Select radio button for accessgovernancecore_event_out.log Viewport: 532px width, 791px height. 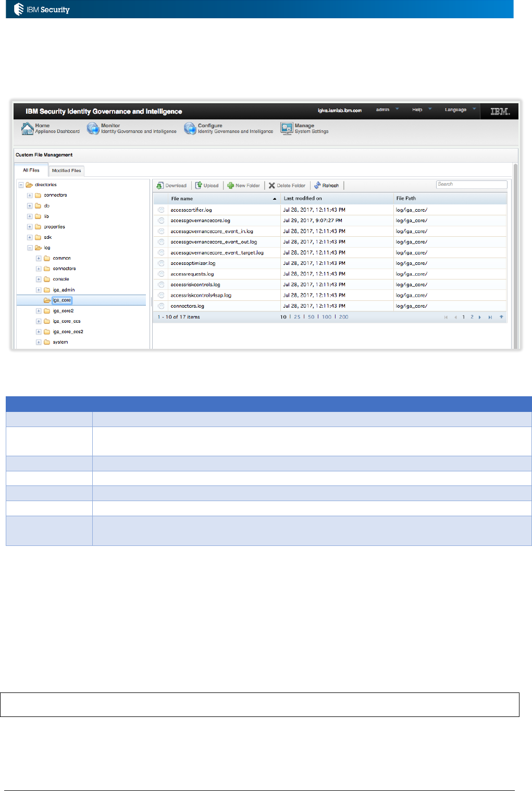[x=161, y=242]
